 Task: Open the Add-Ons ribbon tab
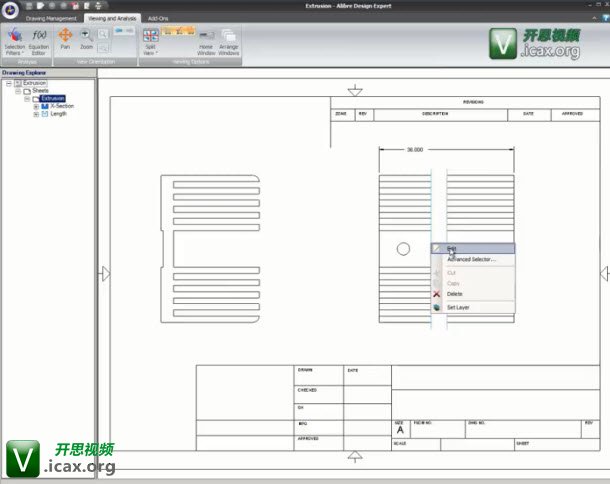(158, 18)
